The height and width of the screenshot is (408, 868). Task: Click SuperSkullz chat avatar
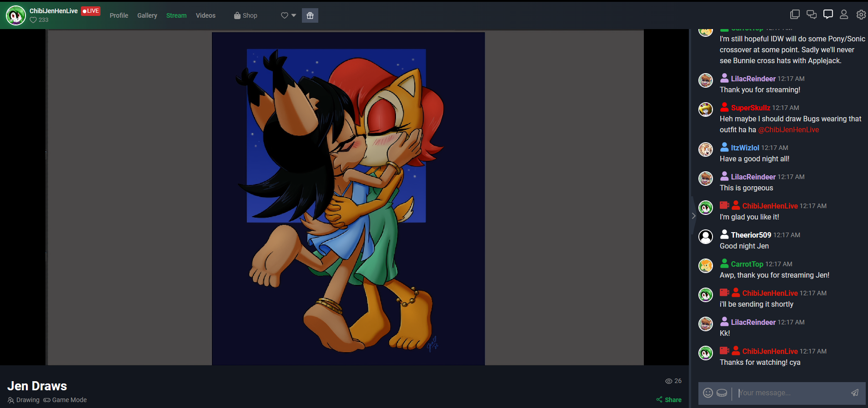coord(706,109)
